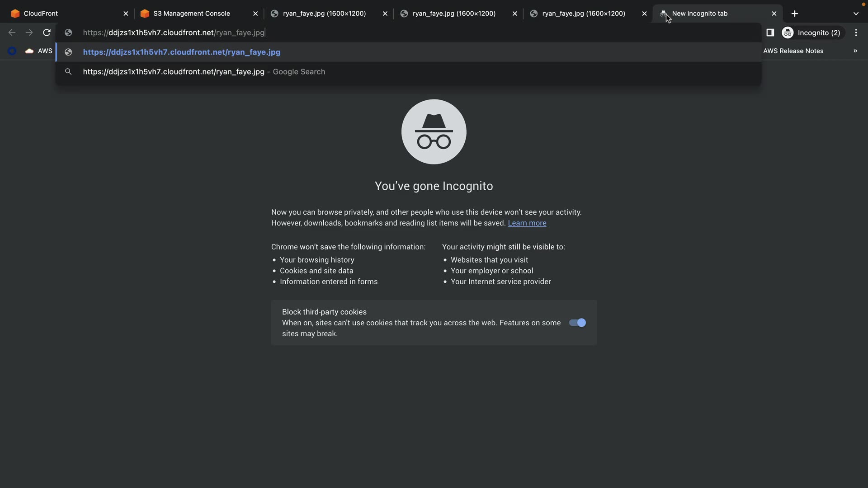Screen dimensions: 868x488
Task: Click the AWS cloud bookmark icon
Action: tap(29, 51)
